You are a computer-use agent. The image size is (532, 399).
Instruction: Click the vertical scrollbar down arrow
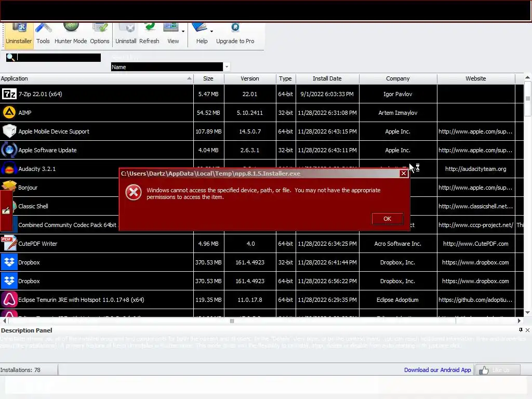[528, 312]
